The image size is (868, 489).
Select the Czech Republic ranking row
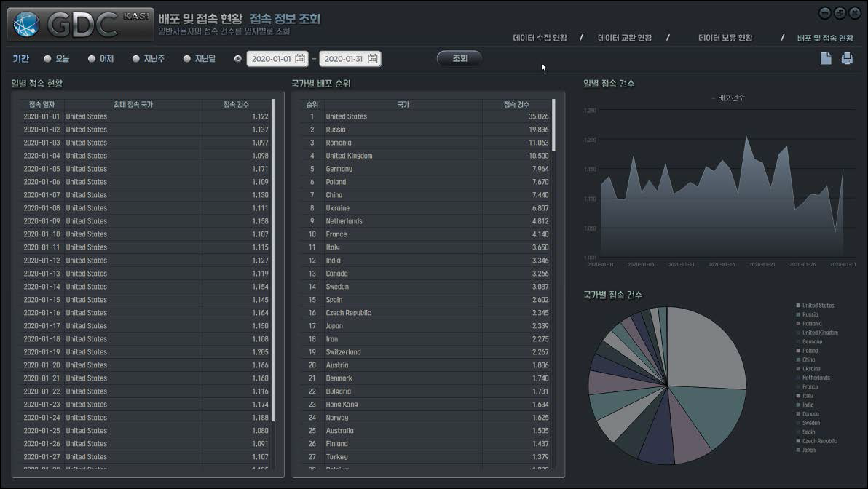pyautogui.click(x=426, y=313)
